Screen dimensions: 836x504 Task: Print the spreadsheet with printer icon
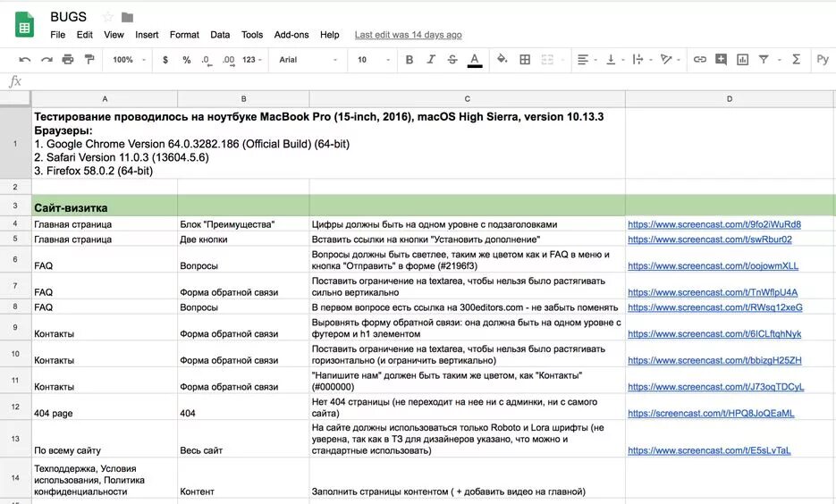[x=68, y=59]
